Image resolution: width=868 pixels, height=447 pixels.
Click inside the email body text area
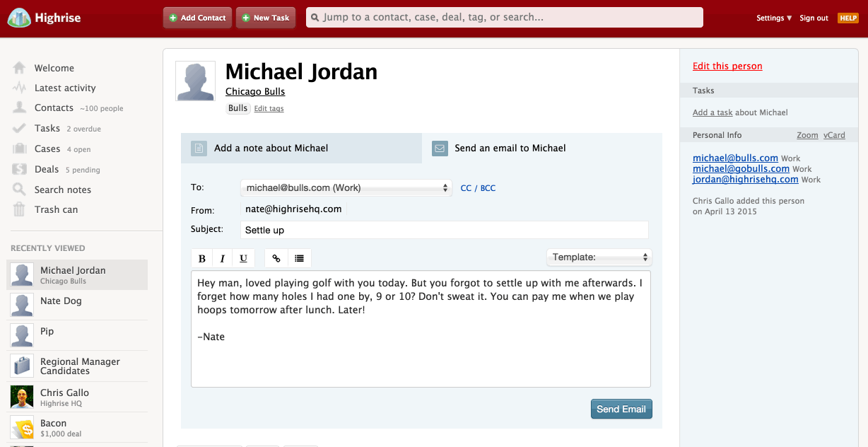[421, 329]
